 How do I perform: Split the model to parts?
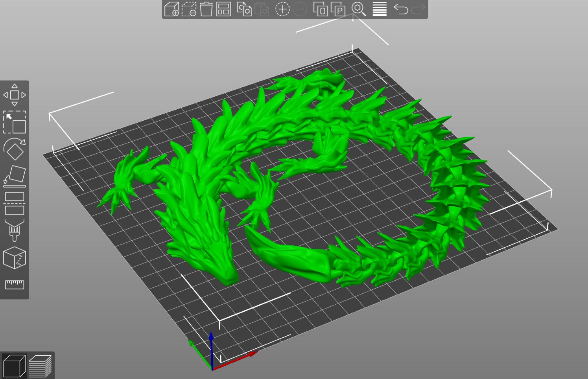(338, 11)
